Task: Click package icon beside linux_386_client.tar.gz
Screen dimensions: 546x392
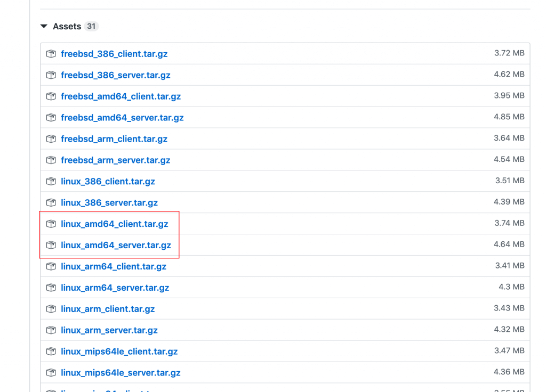Action: 51,182
